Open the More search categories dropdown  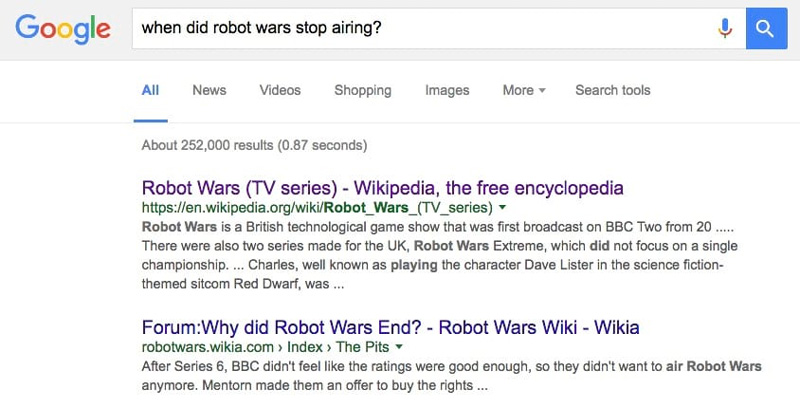coord(524,90)
